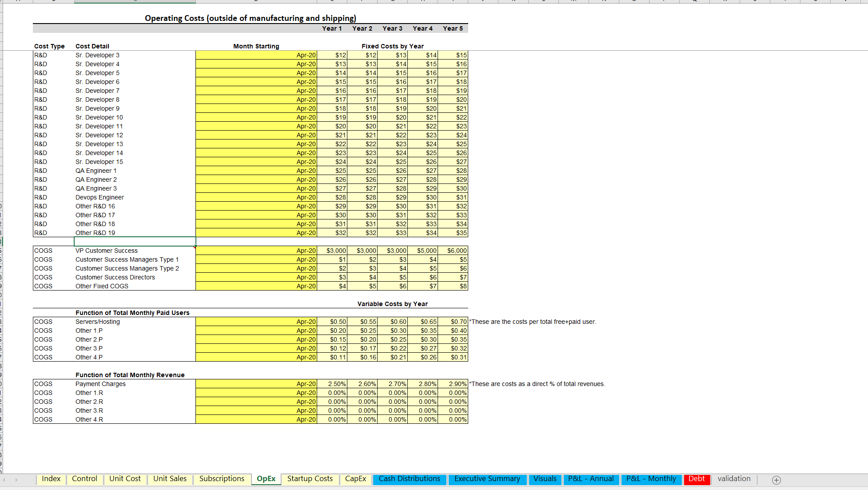Viewport: 868px width, 490px height.
Task: Open the Unit Sales sheet
Action: click(170, 479)
